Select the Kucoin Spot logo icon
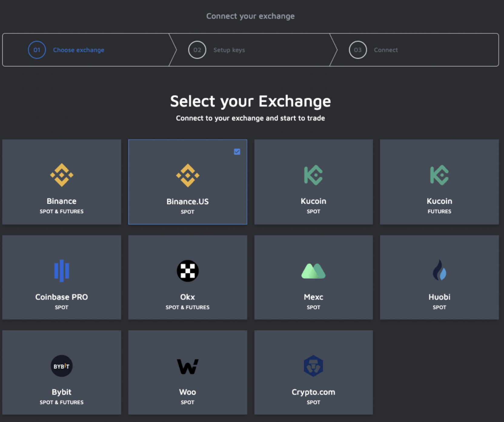This screenshot has width=504, height=422. tap(313, 175)
